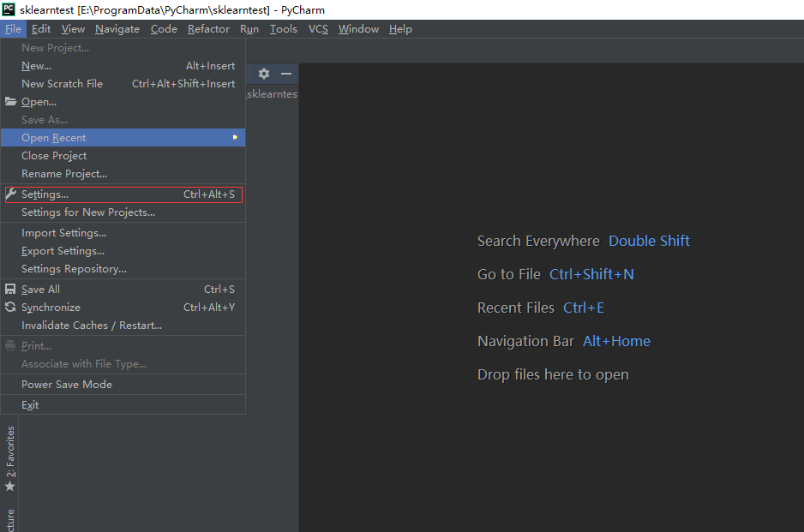Choose Exit from the File menu
The width and height of the screenshot is (804, 532).
pos(123,404)
